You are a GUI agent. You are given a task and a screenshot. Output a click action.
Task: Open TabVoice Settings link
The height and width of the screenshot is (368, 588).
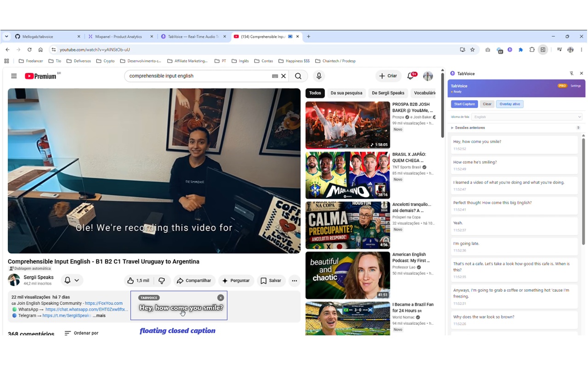tap(576, 86)
